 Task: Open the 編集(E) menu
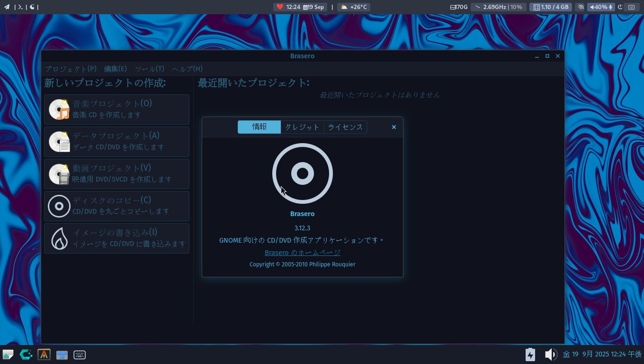[116, 69]
